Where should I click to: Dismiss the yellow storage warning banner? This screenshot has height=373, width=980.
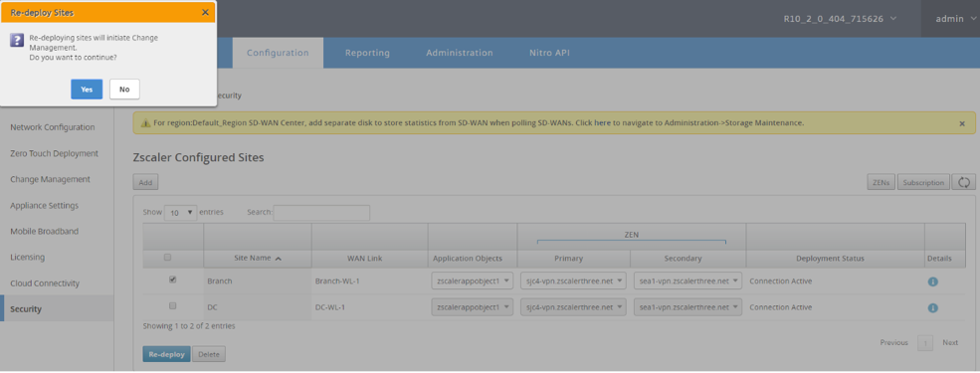[x=962, y=123]
